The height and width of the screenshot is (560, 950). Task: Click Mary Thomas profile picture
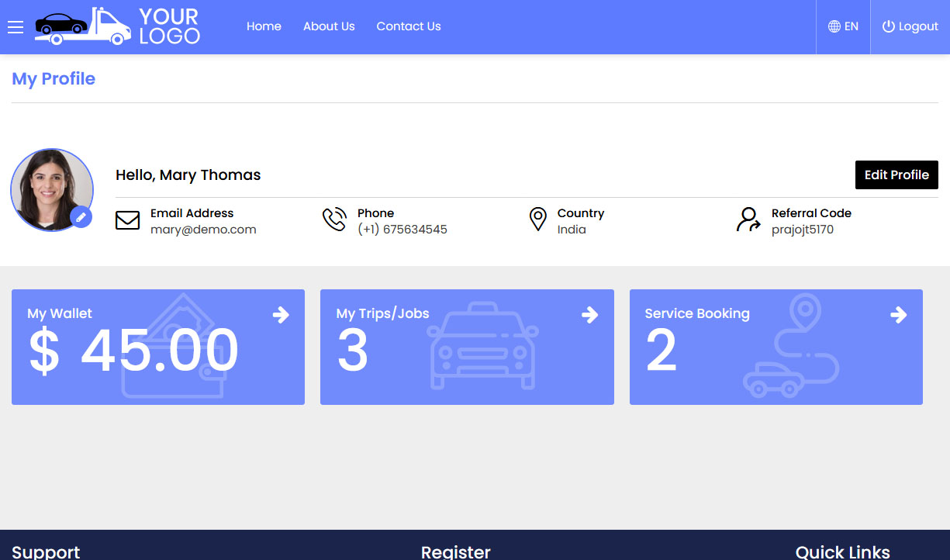coord(52,190)
